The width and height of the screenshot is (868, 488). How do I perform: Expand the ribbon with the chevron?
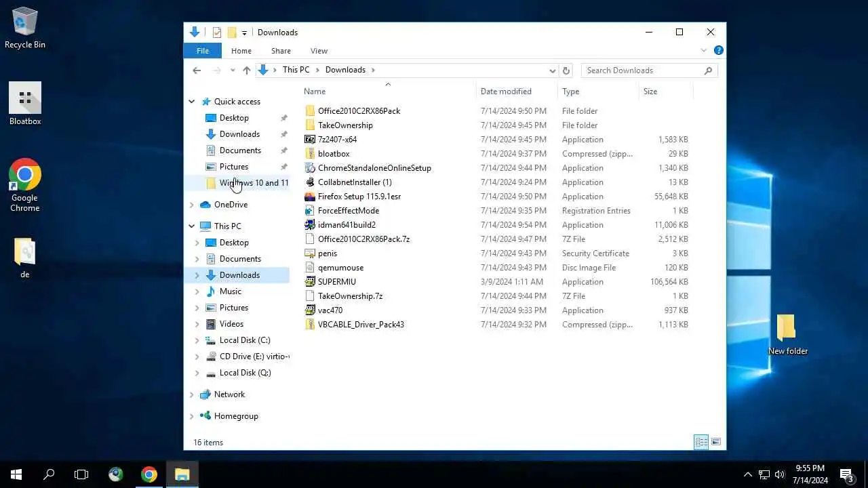pos(704,50)
